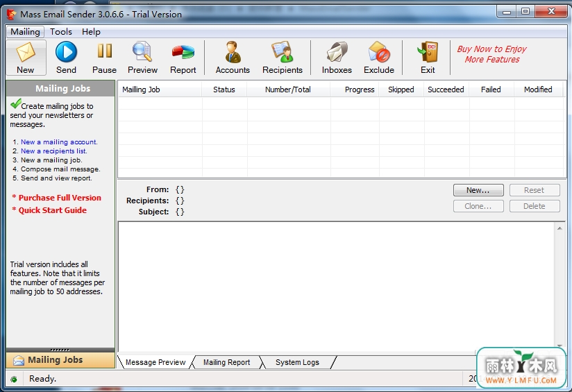Click the Delete button
The width and height of the screenshot is (572, 392).
tap(535, 206)
